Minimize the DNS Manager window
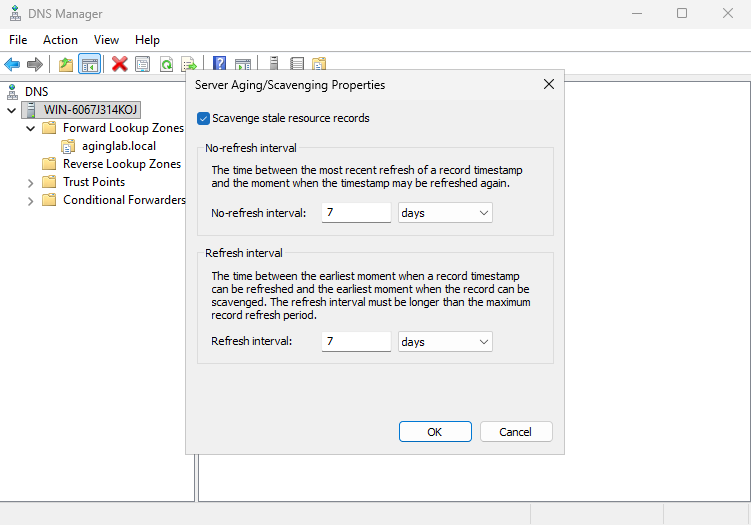Image resolution: width=751 pixels, height=525 pixels. pyautogui.click(x=637, y=13)
